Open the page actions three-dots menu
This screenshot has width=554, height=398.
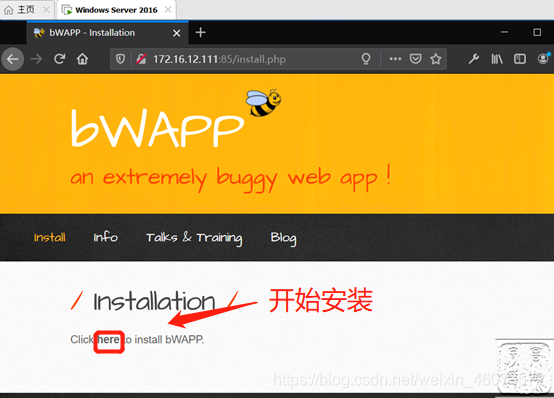(395, 59)
